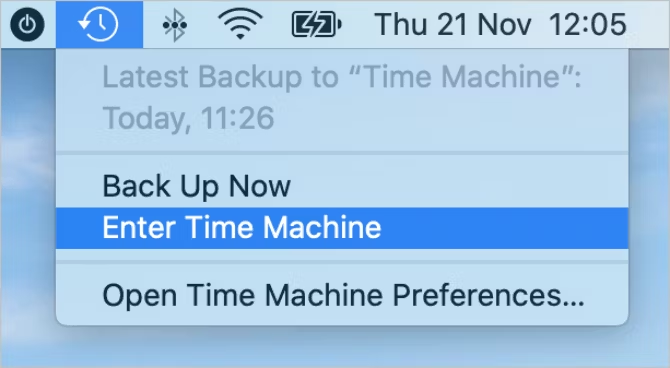Click the 12:05 clock in menu bar
The image size is (670, 368).
coord(588,24)
